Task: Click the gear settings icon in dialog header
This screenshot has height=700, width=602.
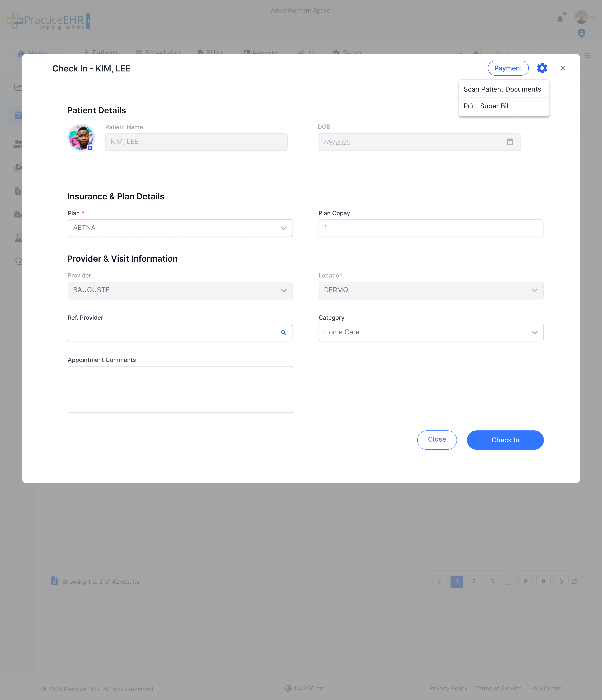Action: coord(542,68)
